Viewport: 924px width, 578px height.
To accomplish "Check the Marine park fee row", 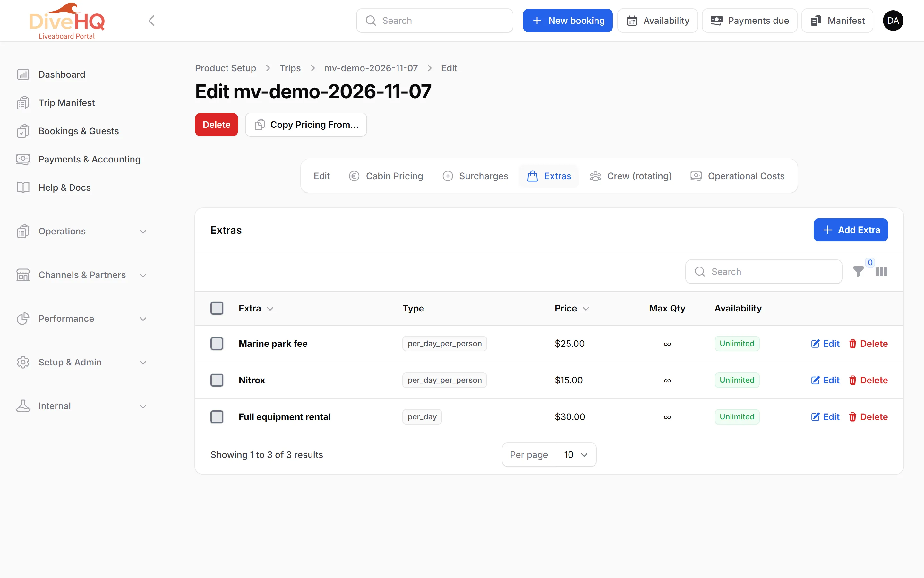I will click(x=217, y=344).
